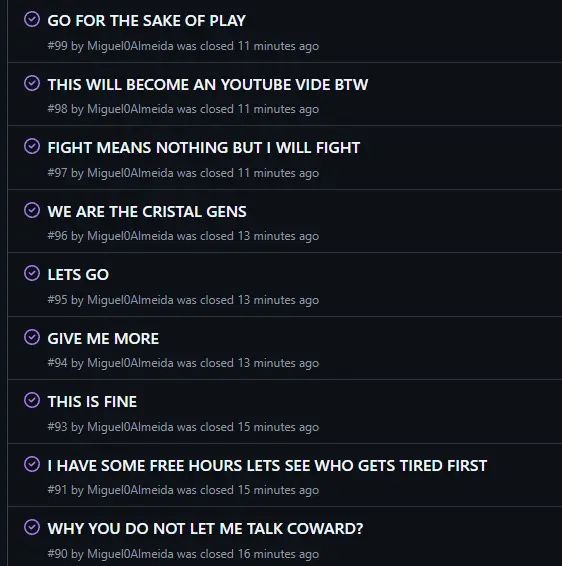Screen dimensions: 562x566
Task: Open the GIVE ME MORE issue
Action: pyautogui.click(x=103, y=339)
